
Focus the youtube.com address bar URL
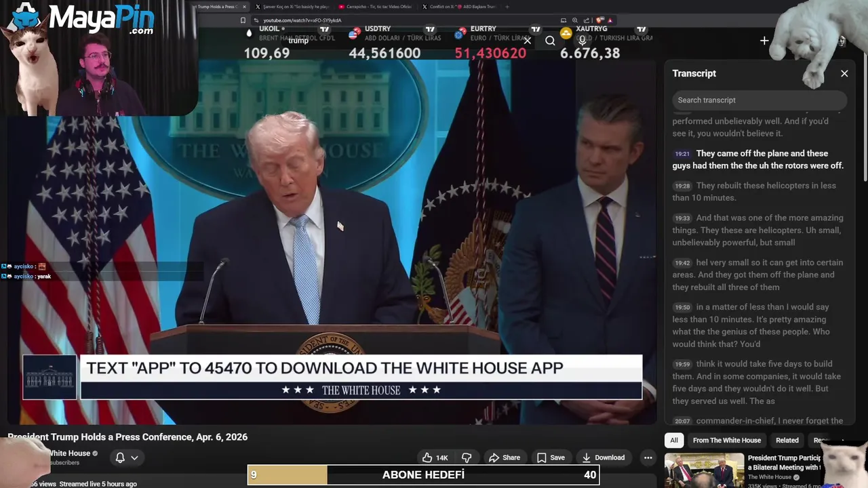coord(302,20)
